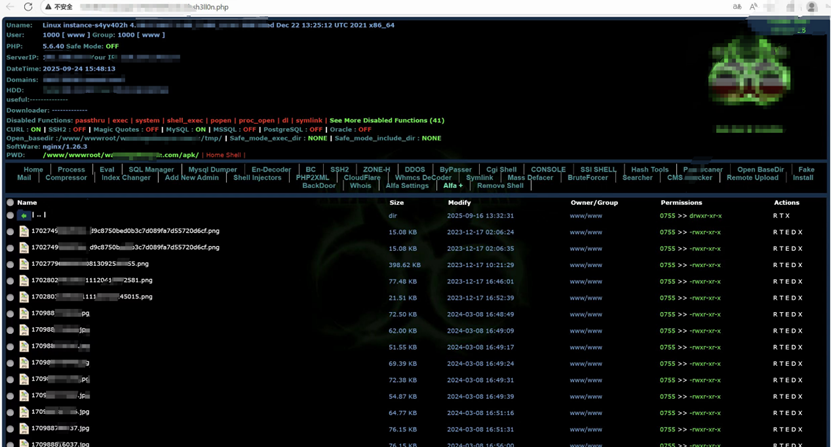
Task: Click the Home Shell link
Action: tap(223, 155)
